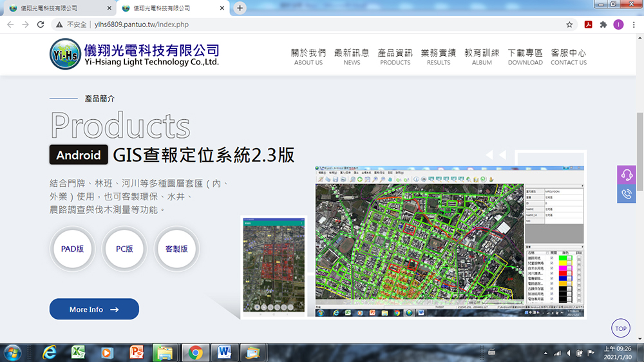The width and height of the screenshot is (644, 362).
Task: Click the volume speaker tray icon
Action: click(569, 353)
